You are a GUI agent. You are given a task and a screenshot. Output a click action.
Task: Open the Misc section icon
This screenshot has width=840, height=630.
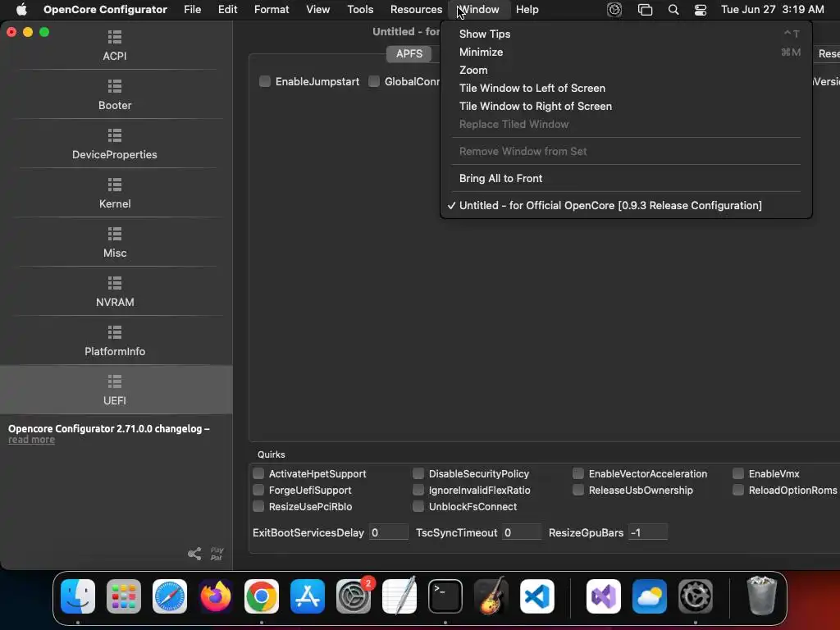115,234
